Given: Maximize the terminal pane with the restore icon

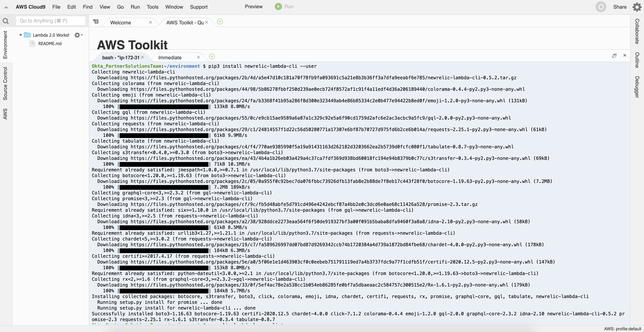Looking at the screenshot, I should pyautogui.click(x=614, y=55).
